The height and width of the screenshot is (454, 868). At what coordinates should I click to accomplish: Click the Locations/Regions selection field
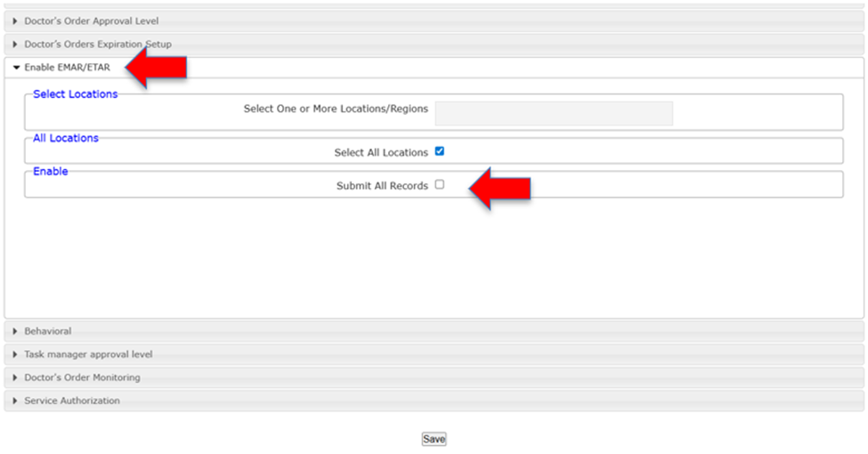coord(554,114)
